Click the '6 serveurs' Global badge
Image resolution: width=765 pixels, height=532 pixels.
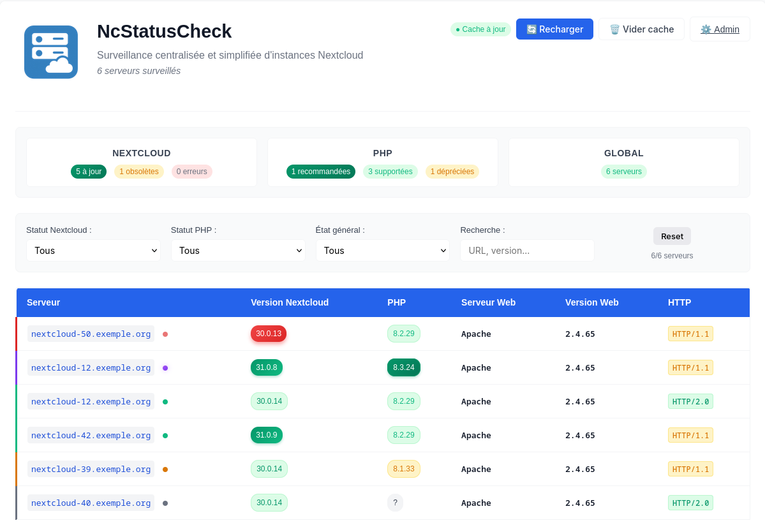click(x=624, y=172)
